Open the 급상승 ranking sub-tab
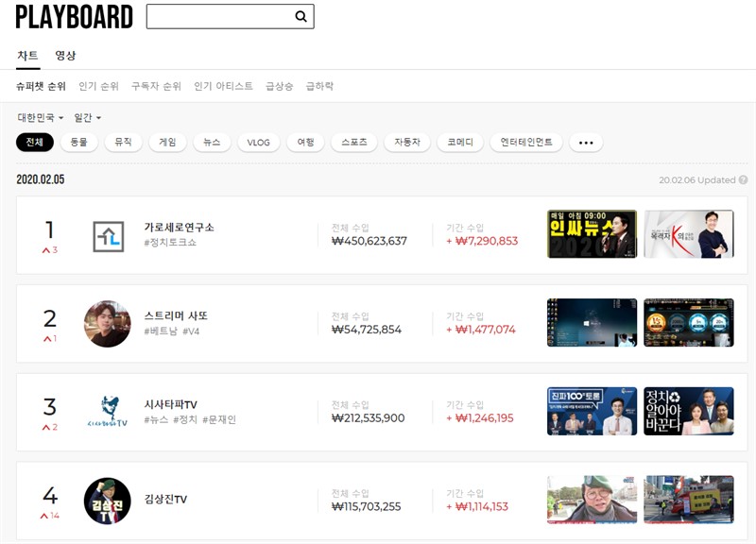Image resolution: width=756 pixels, height=544 pixels. coord(279,86)
